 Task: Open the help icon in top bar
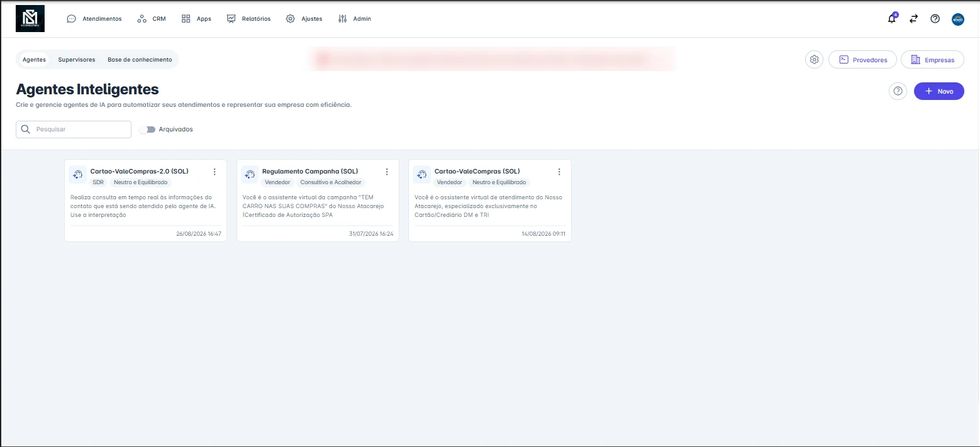[x=935, y=19]
